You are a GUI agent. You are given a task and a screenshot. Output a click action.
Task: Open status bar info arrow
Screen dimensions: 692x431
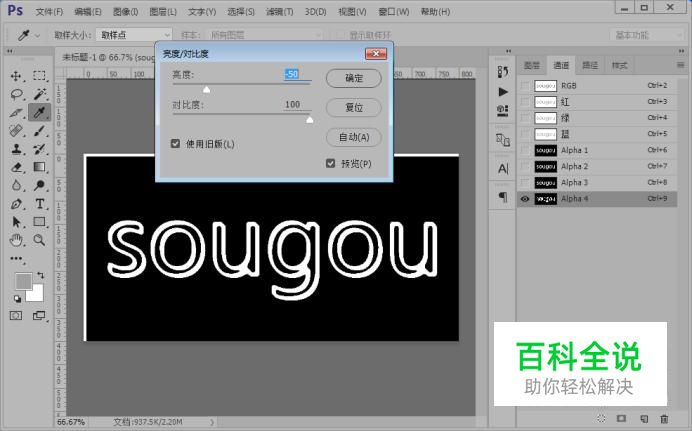tap(212, 422)
